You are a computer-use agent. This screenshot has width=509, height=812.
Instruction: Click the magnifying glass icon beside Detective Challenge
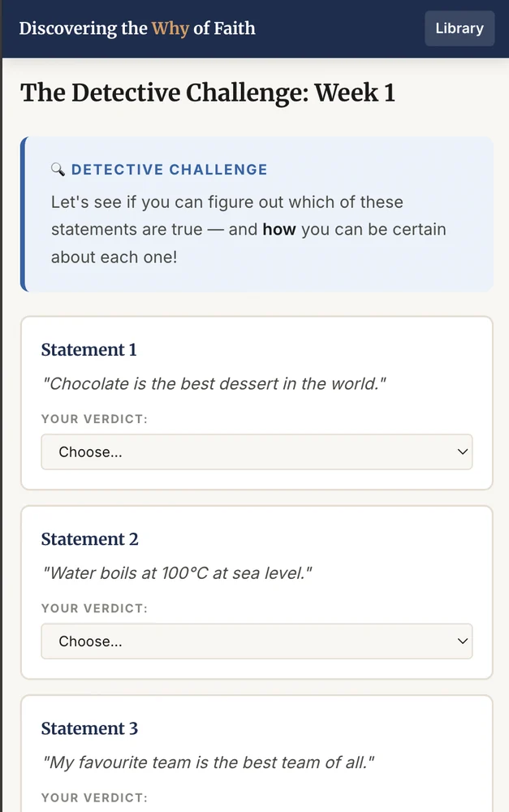tap(58, 170)
